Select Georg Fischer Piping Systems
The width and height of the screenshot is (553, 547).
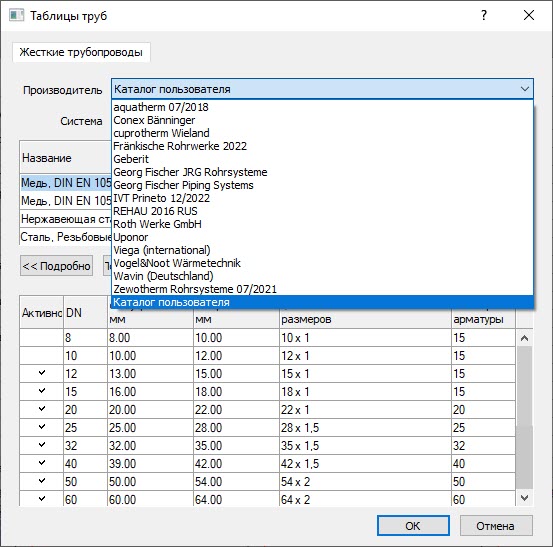pos(322,185)
